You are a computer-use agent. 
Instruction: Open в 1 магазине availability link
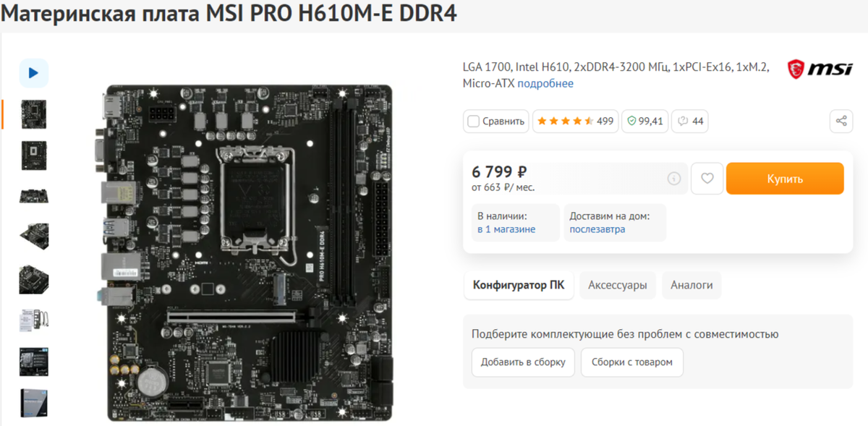click(506, 229)
